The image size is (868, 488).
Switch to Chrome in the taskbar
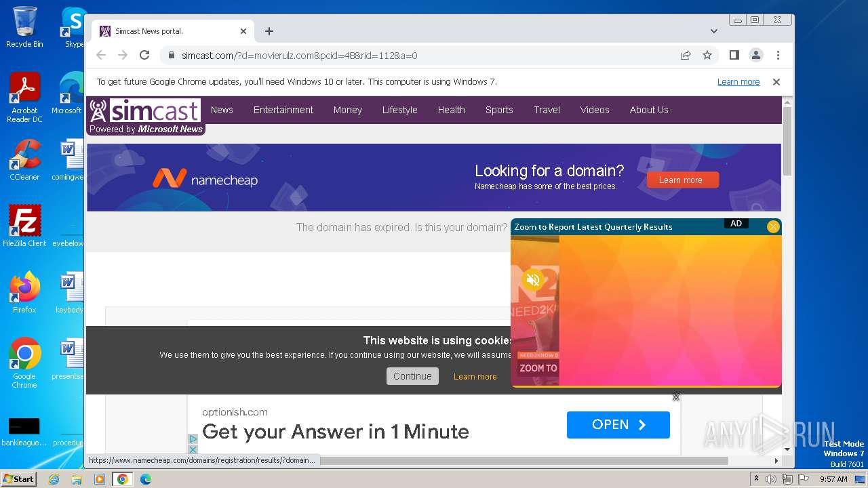pyautogui.click(x=123, y=479)
